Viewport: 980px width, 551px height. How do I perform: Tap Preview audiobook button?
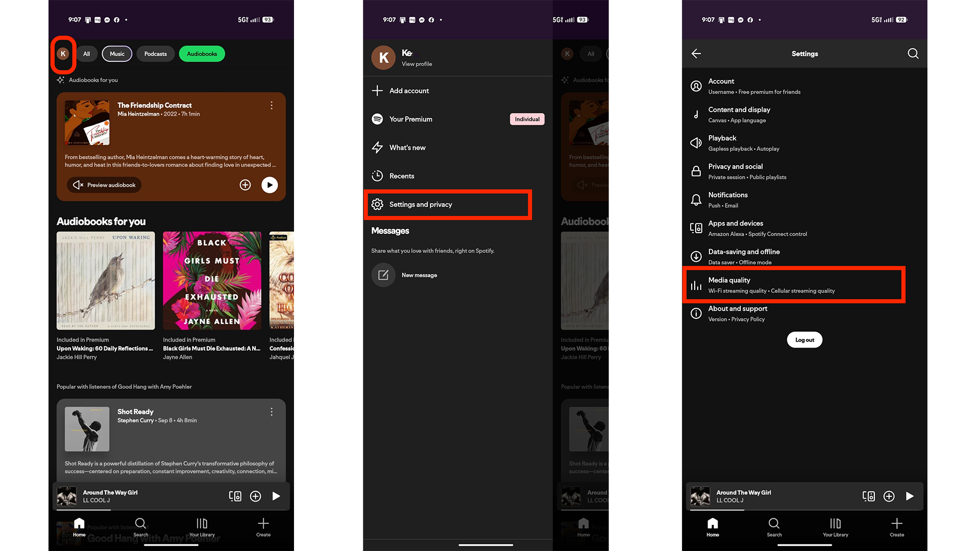click(x=104, y=185)
